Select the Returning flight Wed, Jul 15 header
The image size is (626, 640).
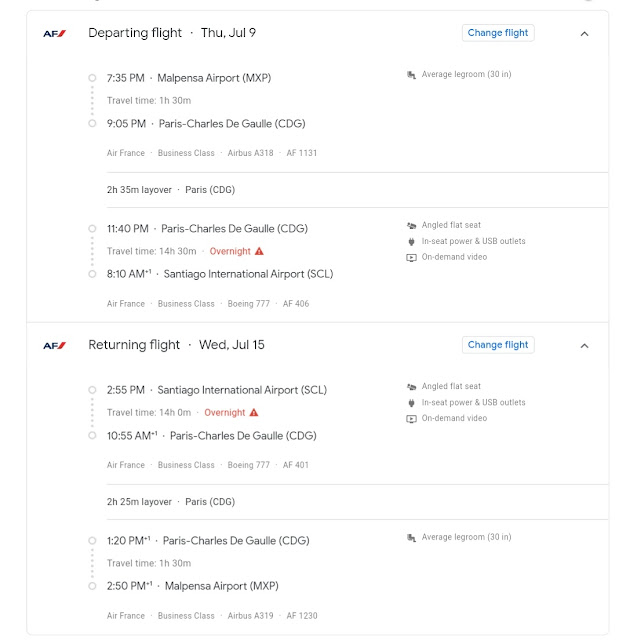(176, 345)
